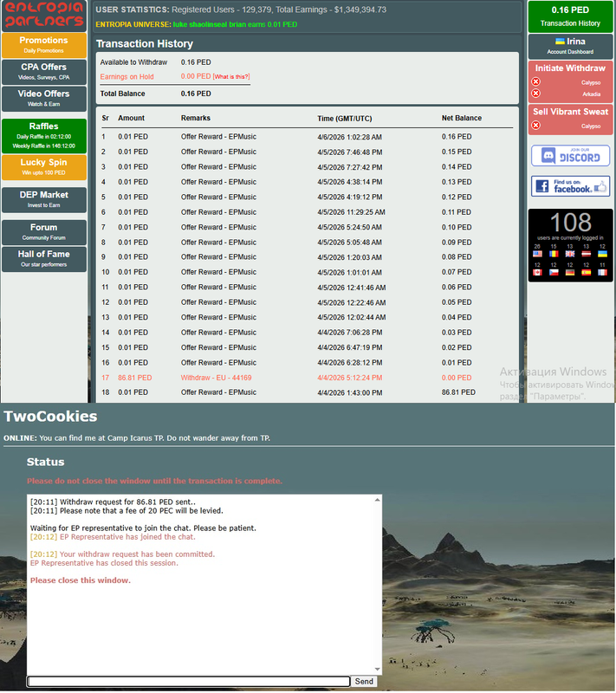Click the red X icon beside Arkadia
Image resolution: width=616 pixels, height=693 pixels.
535,94
